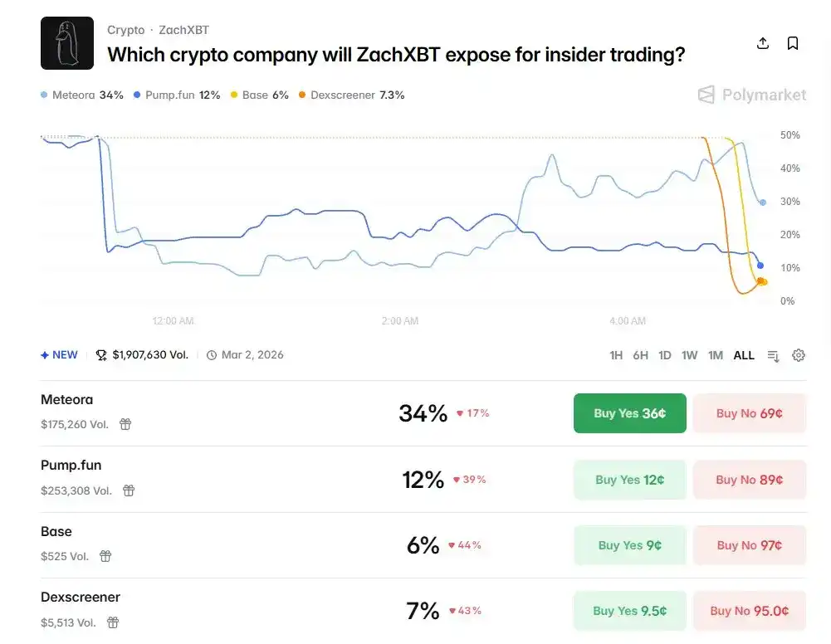Click the gift icon beside Meteora volume

tap(125, 424)
